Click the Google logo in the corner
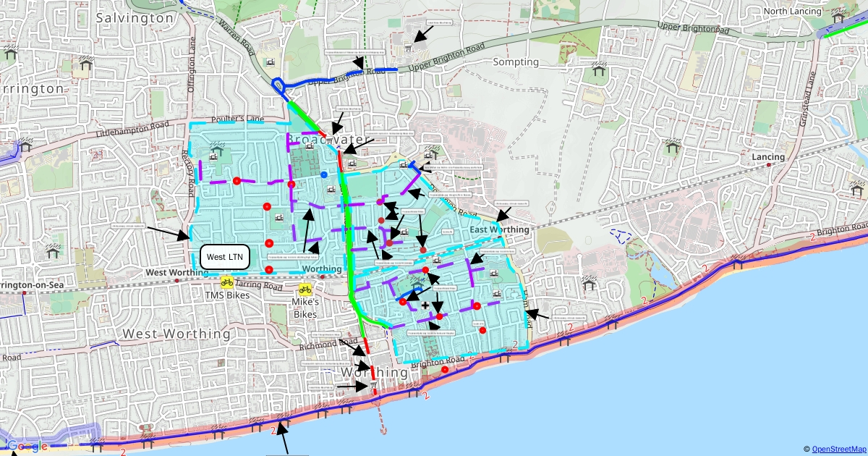Screen dimensions: 868x456 (x=26, y=446)
